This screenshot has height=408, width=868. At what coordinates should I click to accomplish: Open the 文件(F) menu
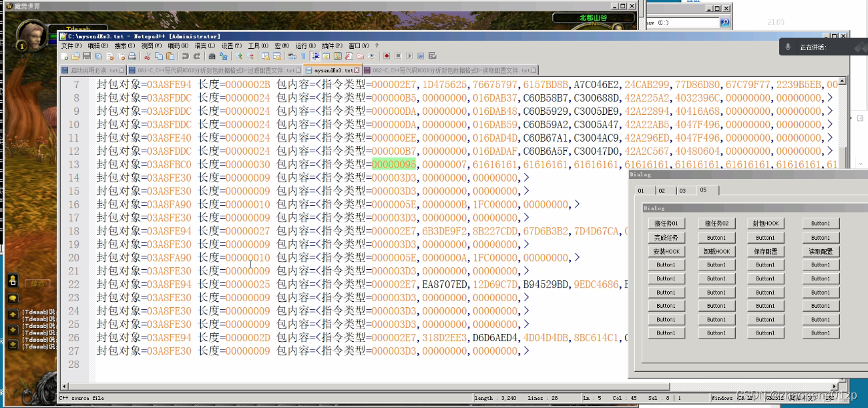[x=71, y=45]
